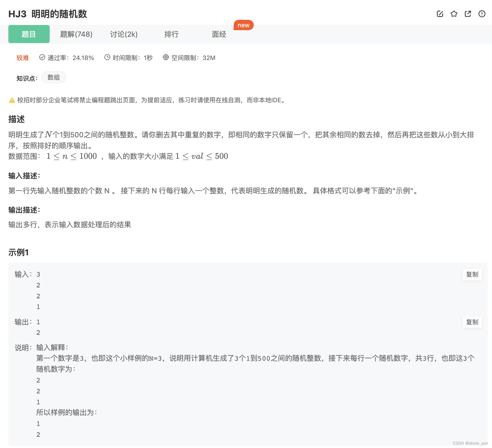Click the 输出: label in example
The height and width of the screenshot is (448, 492).
[23, 322]
